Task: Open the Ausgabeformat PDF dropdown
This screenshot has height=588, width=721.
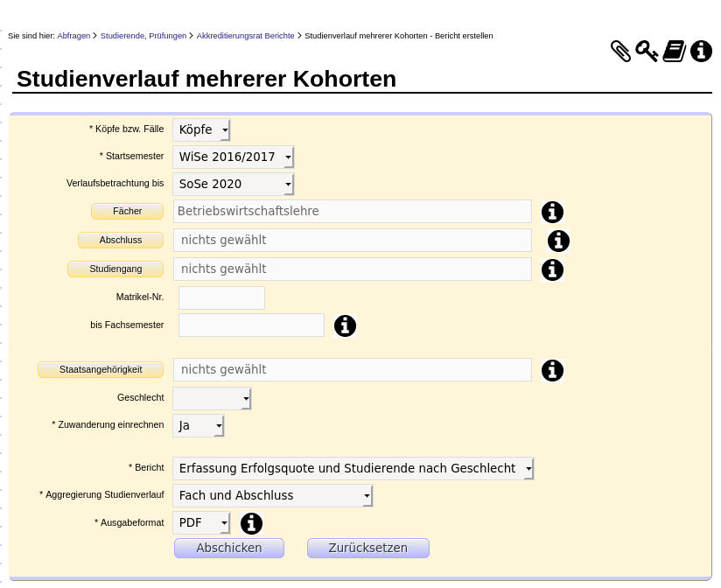Action: [x=201, y=523]
